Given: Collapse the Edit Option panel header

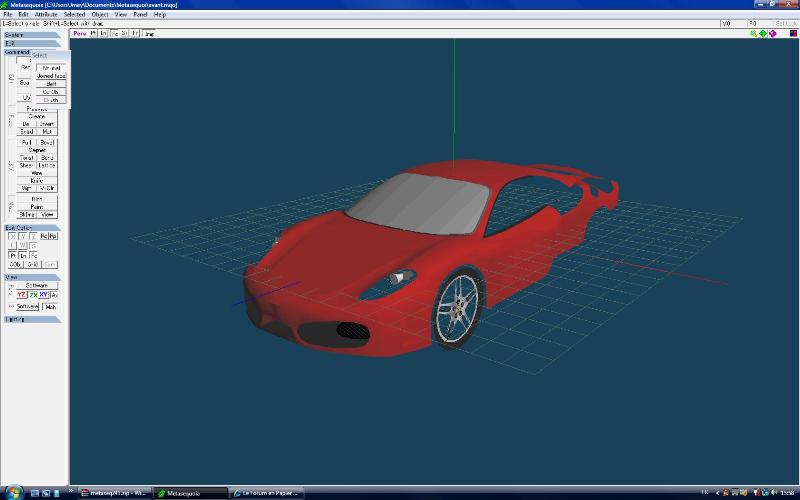Looking at the screenshot, I should pos(32,228).
